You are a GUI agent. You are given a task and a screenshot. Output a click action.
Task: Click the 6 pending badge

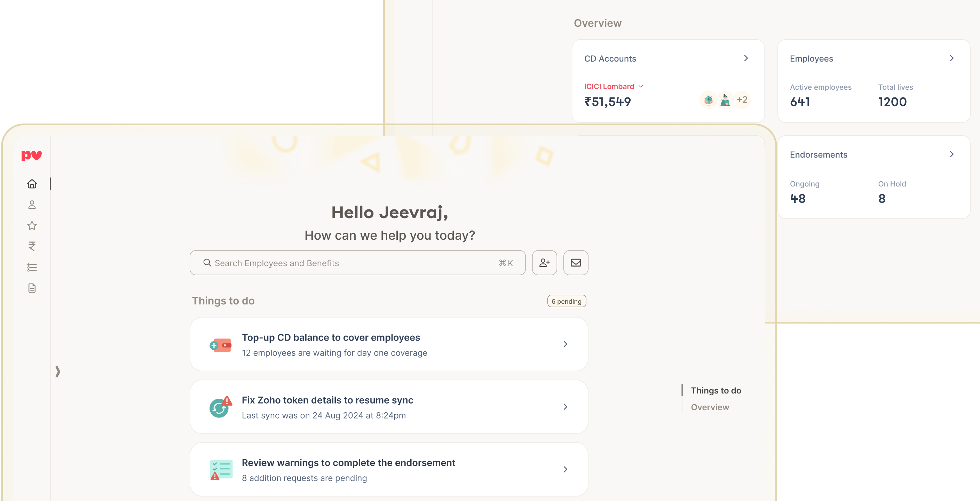point(567,301)
